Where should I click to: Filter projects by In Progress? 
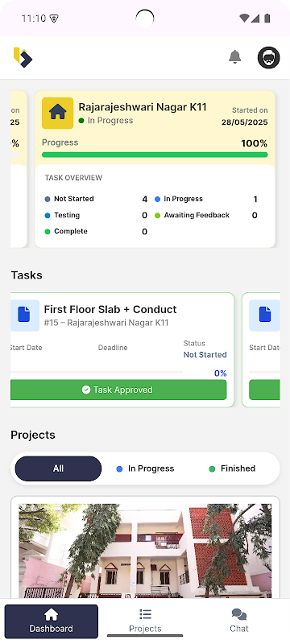click(146, 469)
